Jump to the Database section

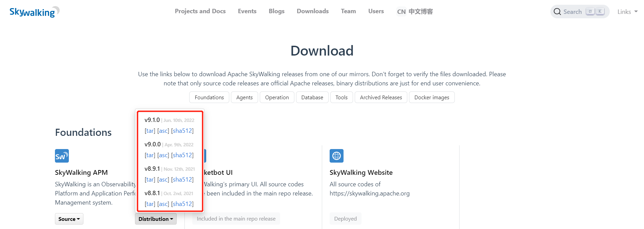pos(312,97)
